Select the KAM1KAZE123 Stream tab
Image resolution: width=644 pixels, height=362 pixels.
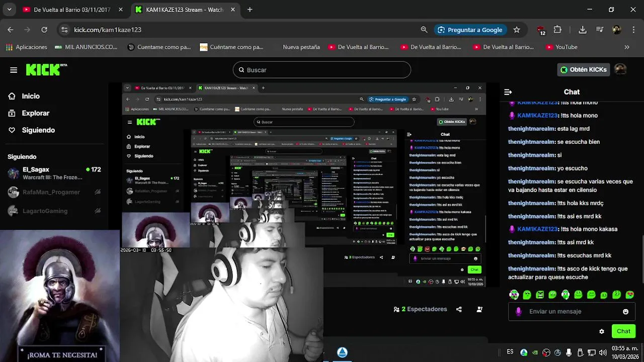[x=186, y=10]
